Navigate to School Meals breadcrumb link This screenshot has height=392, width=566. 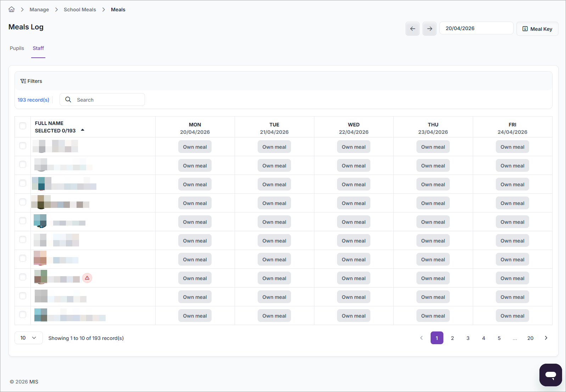coord(80,10)
